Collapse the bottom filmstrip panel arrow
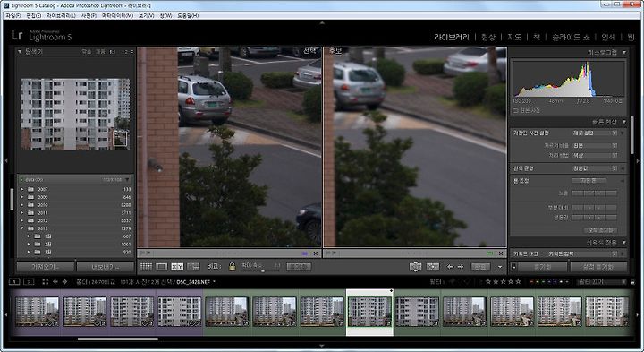 [322, 346]
